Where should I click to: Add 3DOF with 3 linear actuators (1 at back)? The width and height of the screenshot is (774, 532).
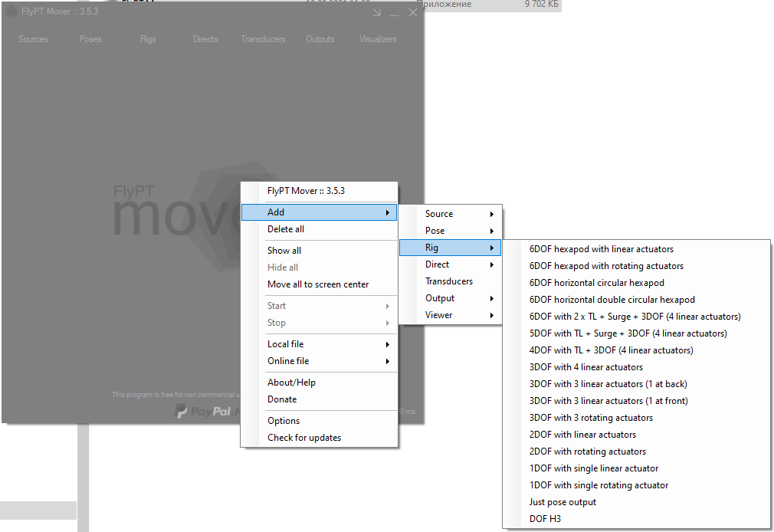tap(636, 384)
